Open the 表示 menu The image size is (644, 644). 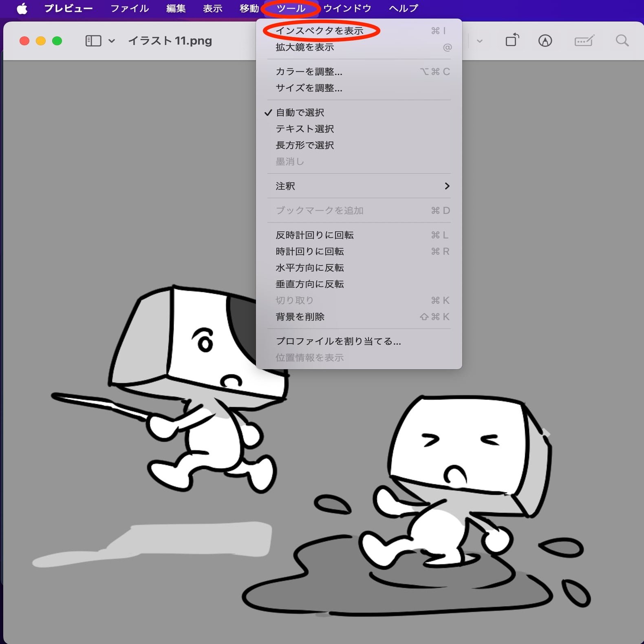[213, 8]
